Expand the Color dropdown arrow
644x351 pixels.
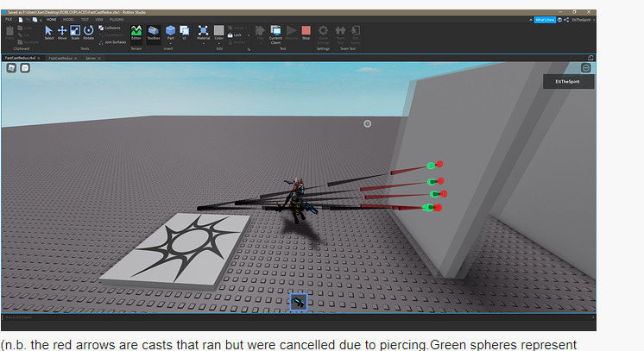click(x=219, y=43)
